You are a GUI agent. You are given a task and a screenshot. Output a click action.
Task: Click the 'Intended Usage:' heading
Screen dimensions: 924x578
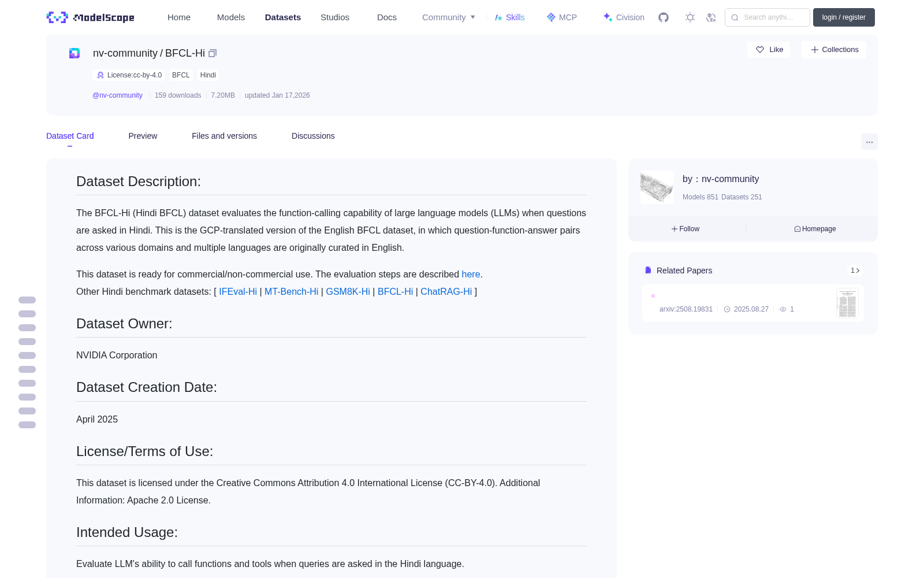pyautogui.click(x=127, y=532)
